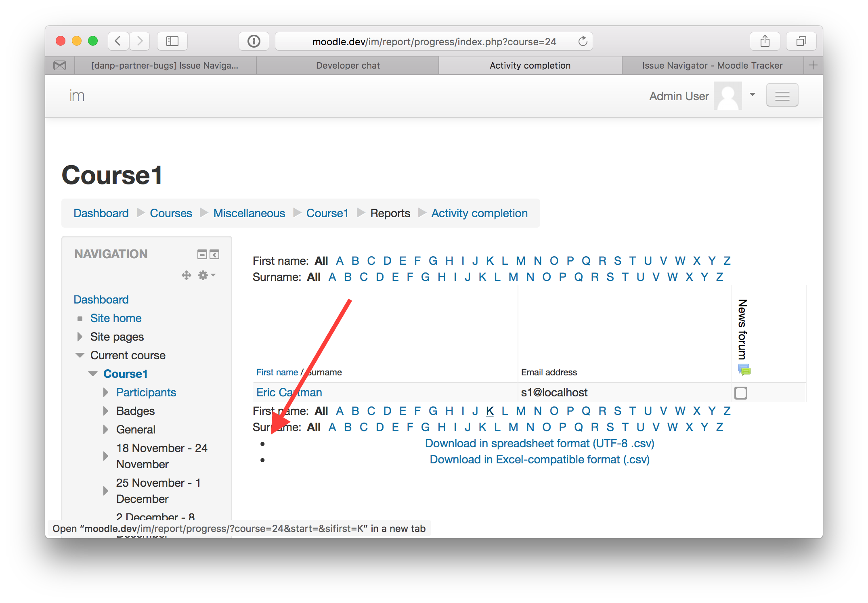Switch to Issue Navigator - Moodle Tracker tab
Screen dimensions: 868x603
pos(713,65)
